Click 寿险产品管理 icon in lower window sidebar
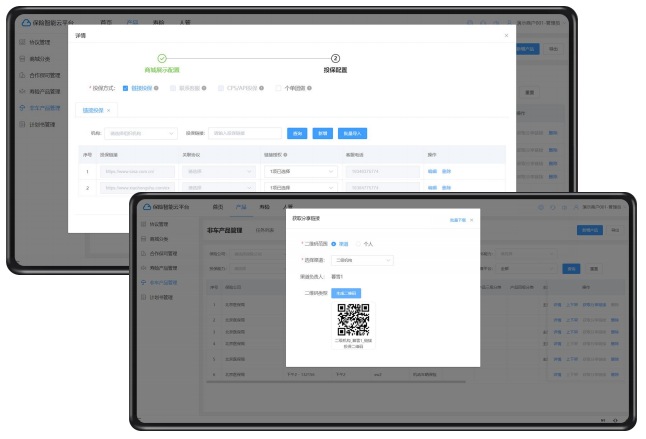 [x=143, y=268]
